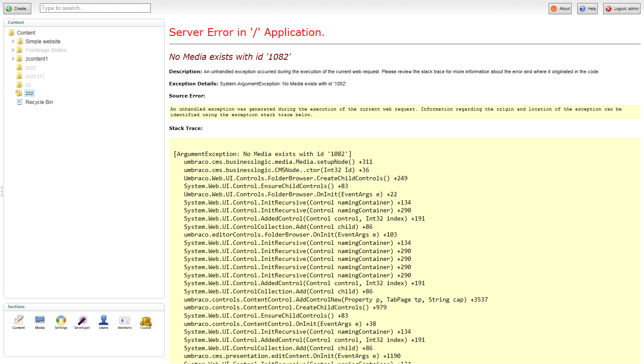Click the About button

(x=560, y=9)
